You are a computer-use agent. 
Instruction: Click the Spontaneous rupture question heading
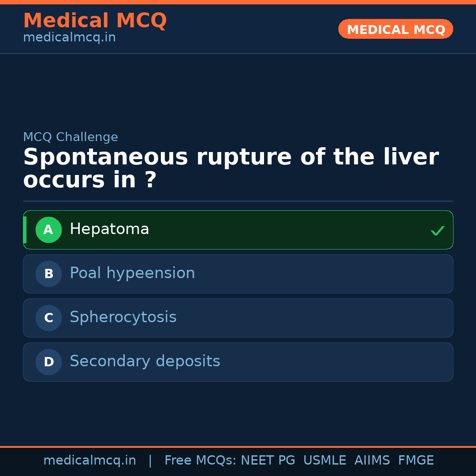point(231,168)
